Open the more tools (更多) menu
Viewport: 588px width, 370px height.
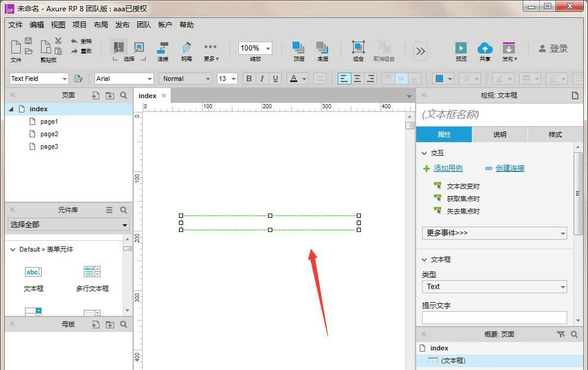coord(210,51)
